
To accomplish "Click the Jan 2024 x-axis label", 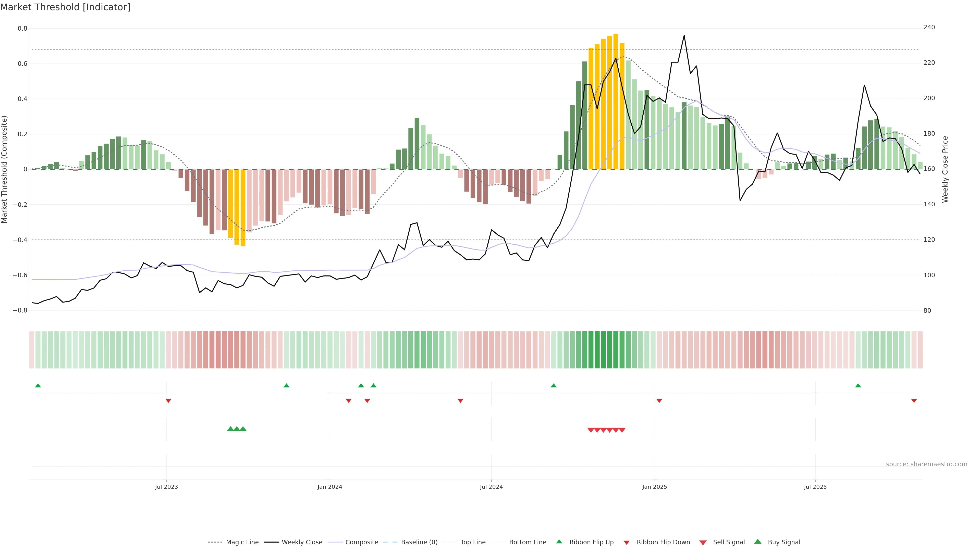I will 330,487.
